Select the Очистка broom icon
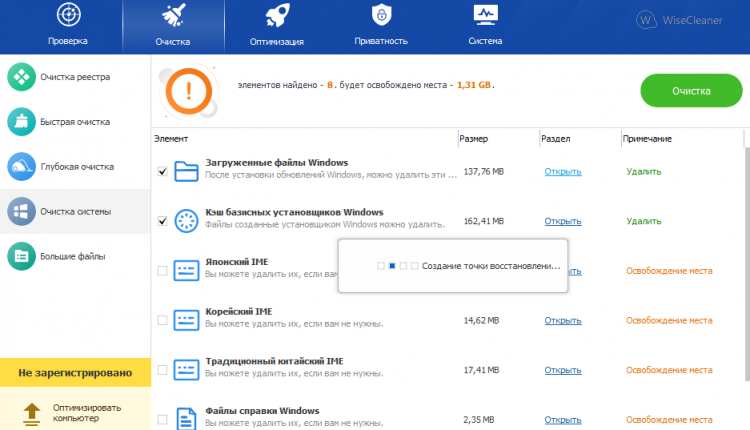The width and height of the screenshot is (750, 430). (x=173, y=14)
